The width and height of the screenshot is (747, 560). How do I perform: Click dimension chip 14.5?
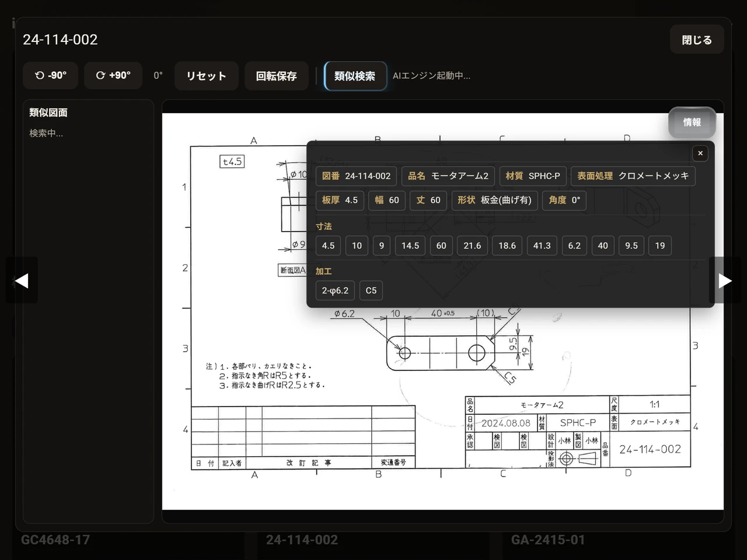(410, 246)
